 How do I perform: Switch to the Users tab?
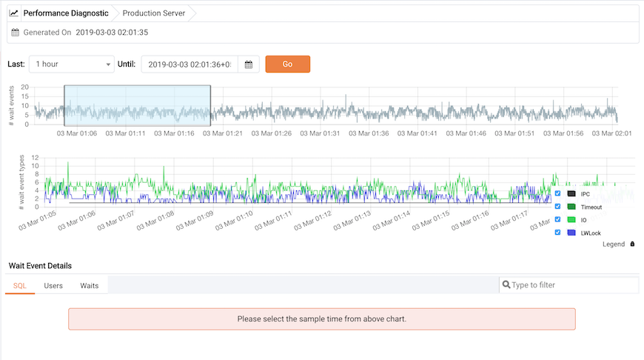pos(53,286)
